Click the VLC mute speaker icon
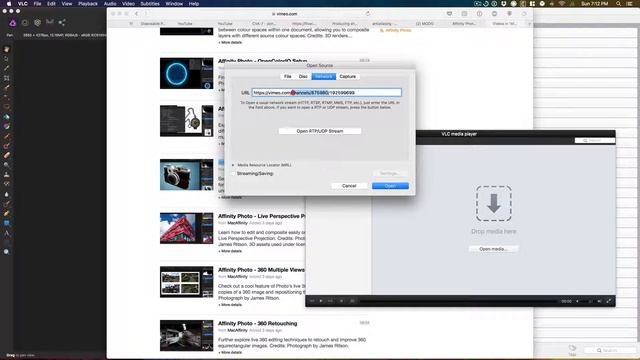 (x=577, y=301)
